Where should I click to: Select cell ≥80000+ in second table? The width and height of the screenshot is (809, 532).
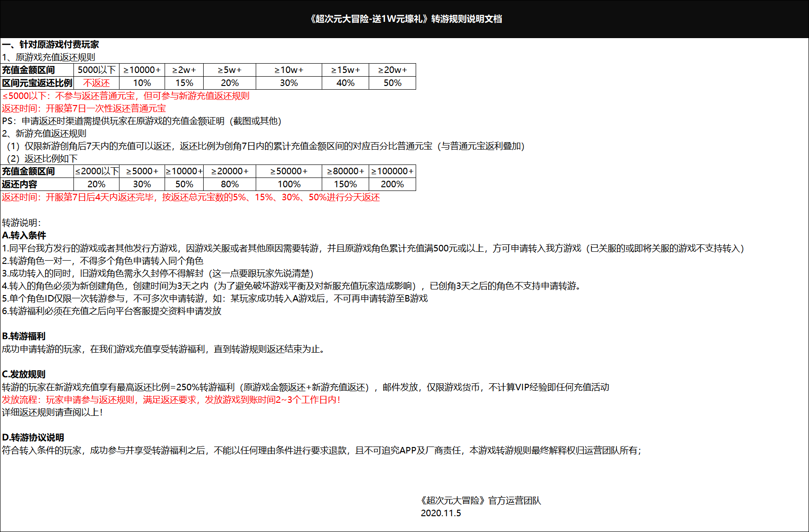tap(345, 171)
